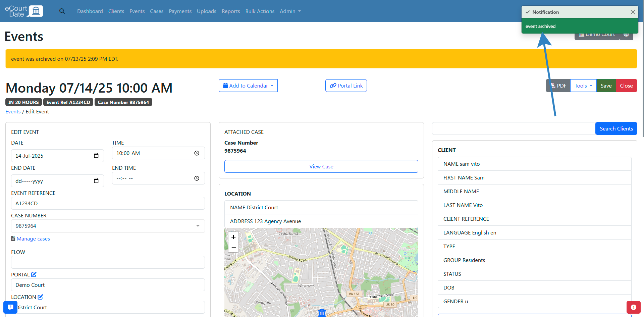Image resolution: width=644 pixels, height=317 pixels.
Task: Expand the Tools dropdown
Action: click(583, 86)
